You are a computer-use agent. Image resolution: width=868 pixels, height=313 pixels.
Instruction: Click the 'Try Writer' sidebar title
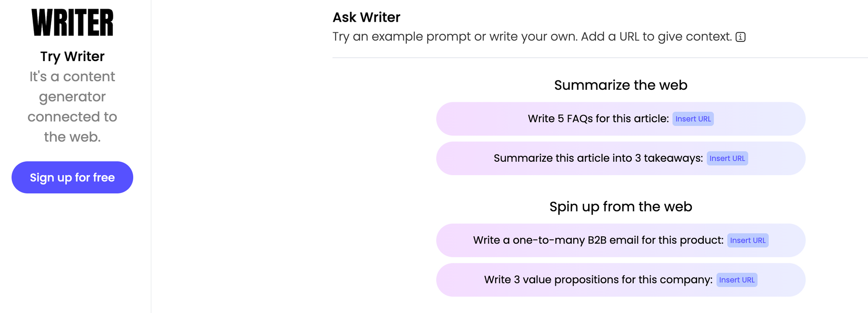coord(72,56)
